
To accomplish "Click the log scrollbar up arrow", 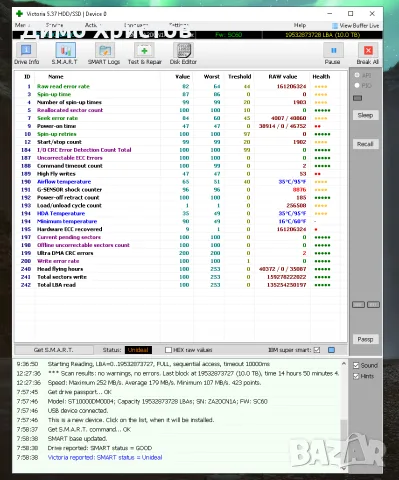I will (343, 364).
